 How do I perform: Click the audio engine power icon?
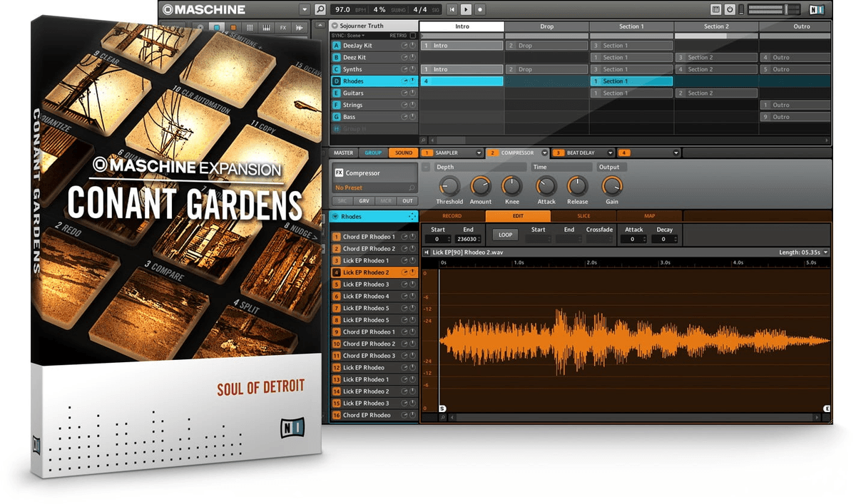(x=730, y=9)
